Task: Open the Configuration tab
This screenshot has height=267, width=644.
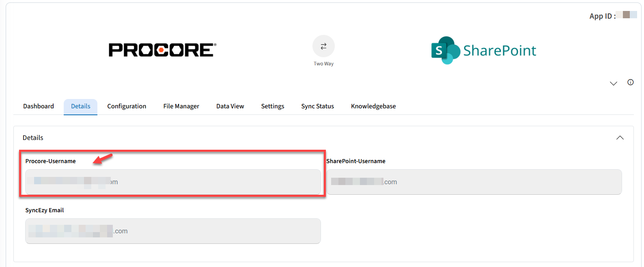Action: click(x=127, y=106)
